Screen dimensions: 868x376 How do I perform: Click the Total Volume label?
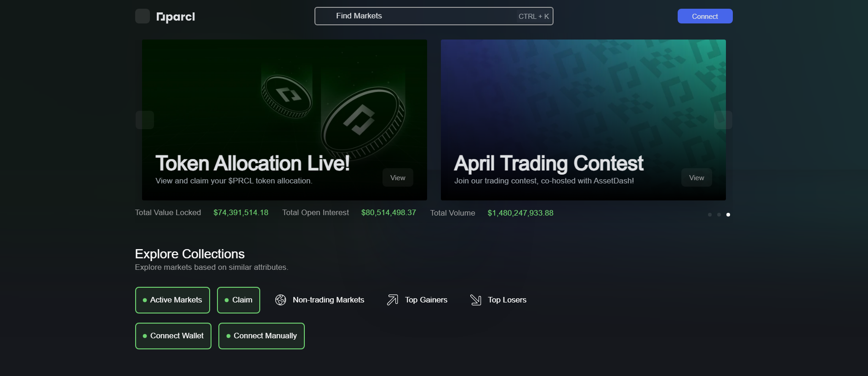click(x=453, y=213)
